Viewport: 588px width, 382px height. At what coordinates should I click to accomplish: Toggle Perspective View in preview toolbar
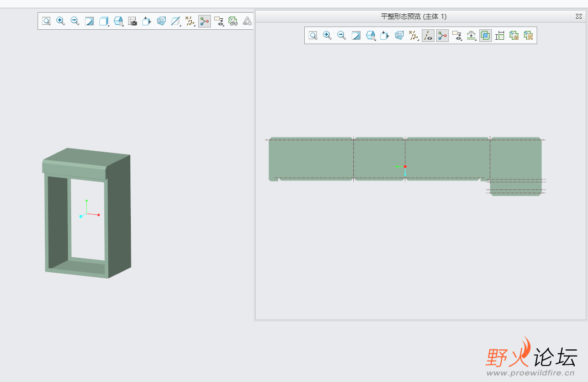399,35
